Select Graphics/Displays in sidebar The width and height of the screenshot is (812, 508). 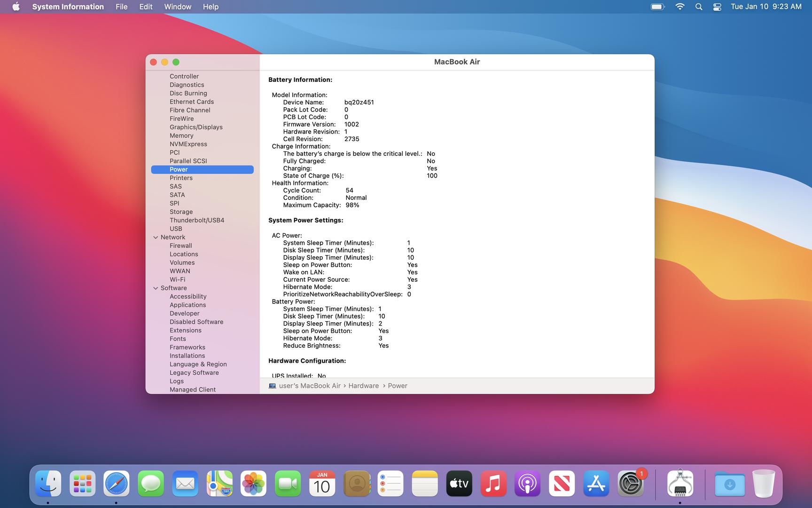(x=196, y=127)
